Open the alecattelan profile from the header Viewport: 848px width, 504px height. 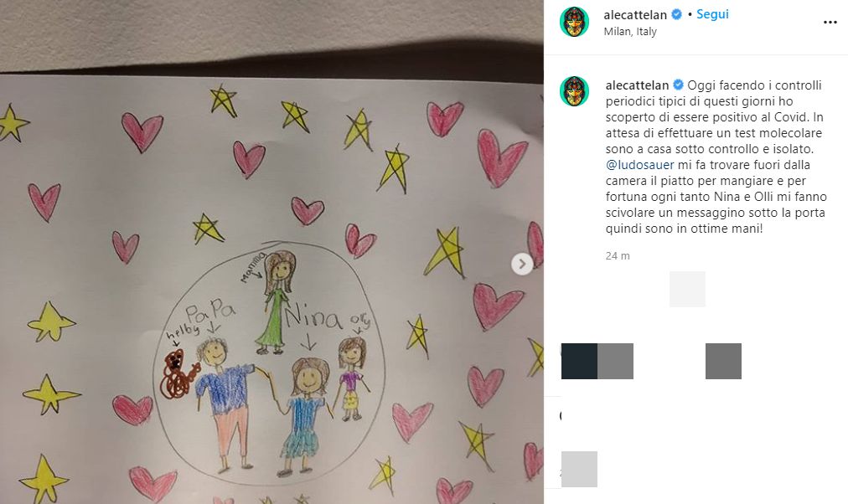(635, 15)
